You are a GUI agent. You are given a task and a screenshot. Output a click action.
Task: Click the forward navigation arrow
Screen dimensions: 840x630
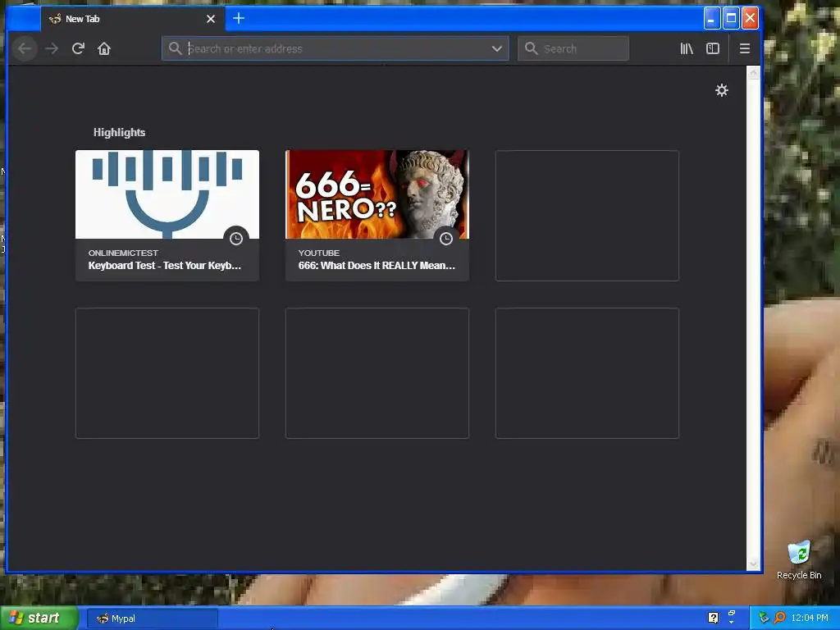click(52, 48)
